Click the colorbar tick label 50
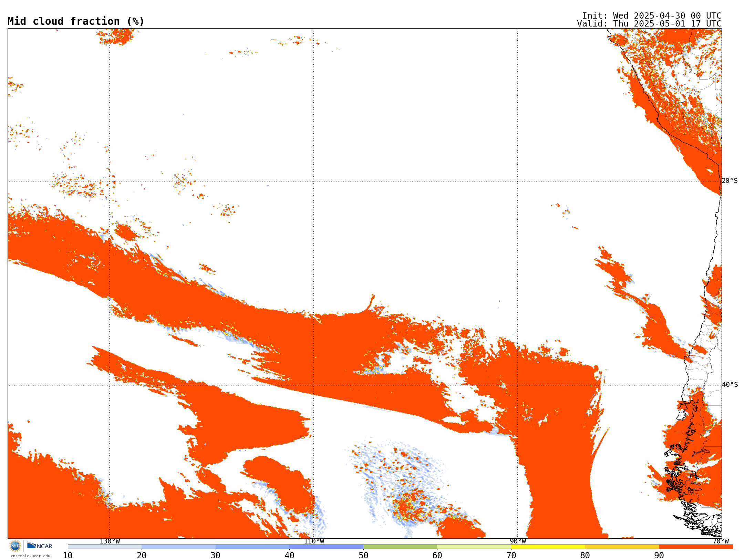This screenshot has height=560, width=744. point(363,556)
